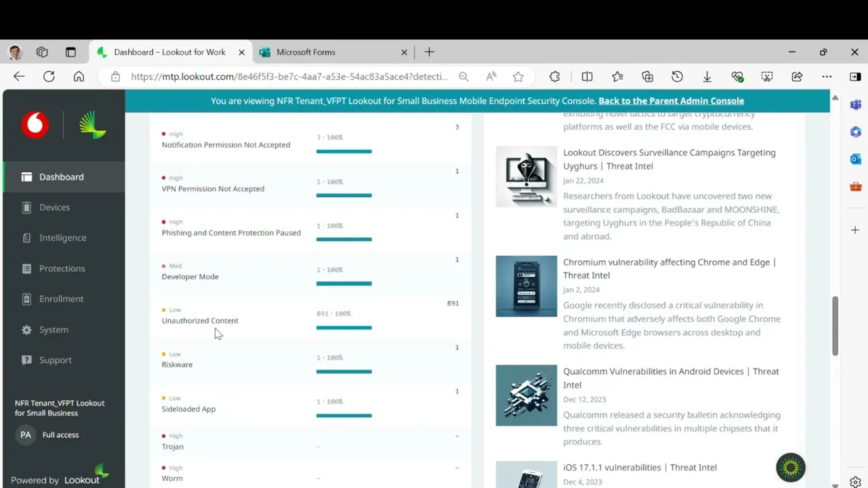This screenshot has height=488, width=868.
Task: Click the browser profile picture
Action: click(15, 52)
